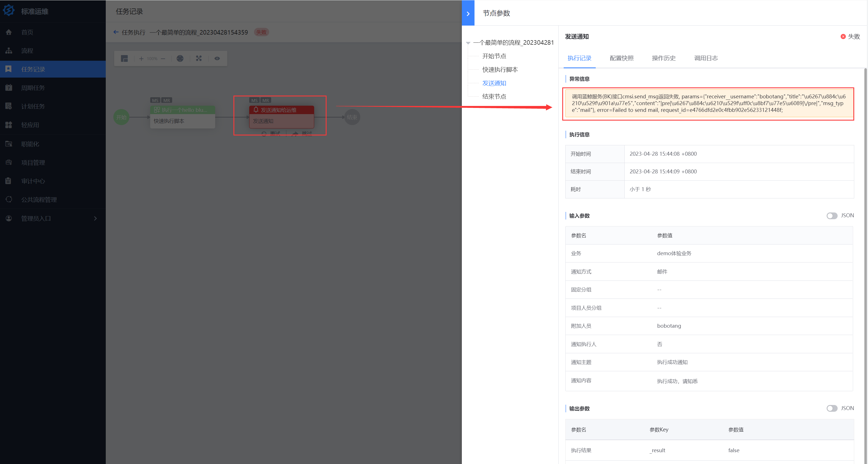Open 公共流程管理 icon in sidebar

coord(9,199)
